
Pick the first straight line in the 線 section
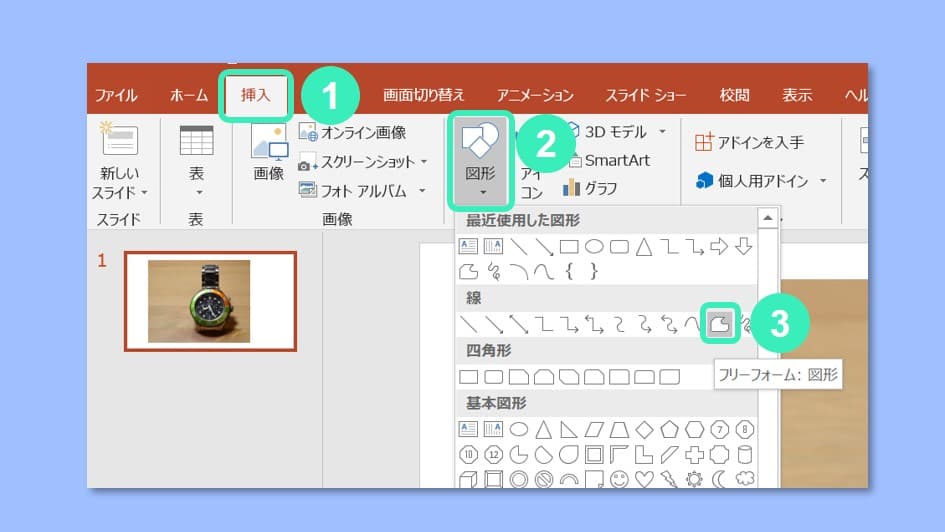(469, 324)
